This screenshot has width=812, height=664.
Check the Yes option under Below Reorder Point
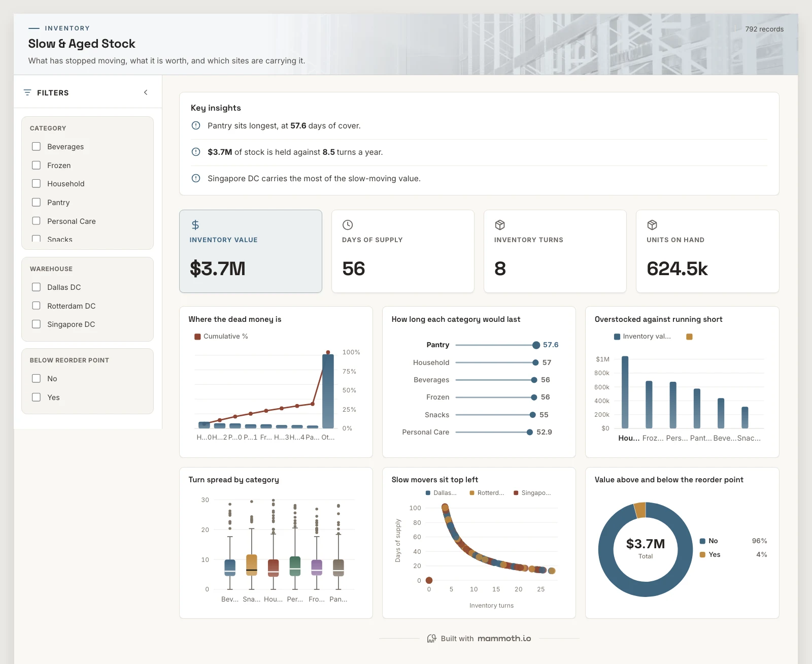tap(36, 397)
